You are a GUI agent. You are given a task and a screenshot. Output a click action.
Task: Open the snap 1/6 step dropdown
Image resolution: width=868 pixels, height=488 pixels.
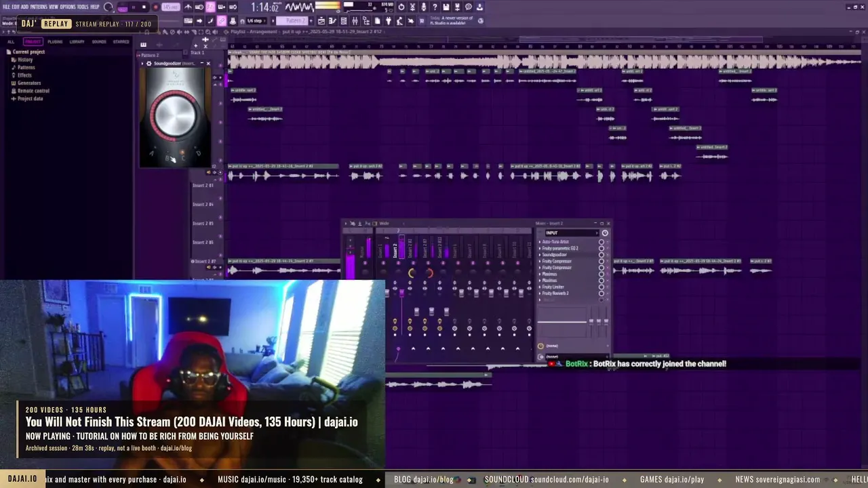tap(257, 21)
